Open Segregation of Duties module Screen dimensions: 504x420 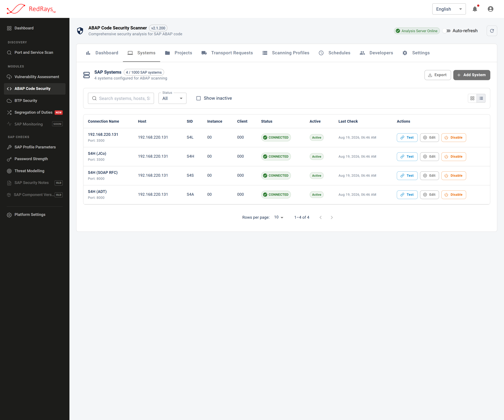[35, 112]
